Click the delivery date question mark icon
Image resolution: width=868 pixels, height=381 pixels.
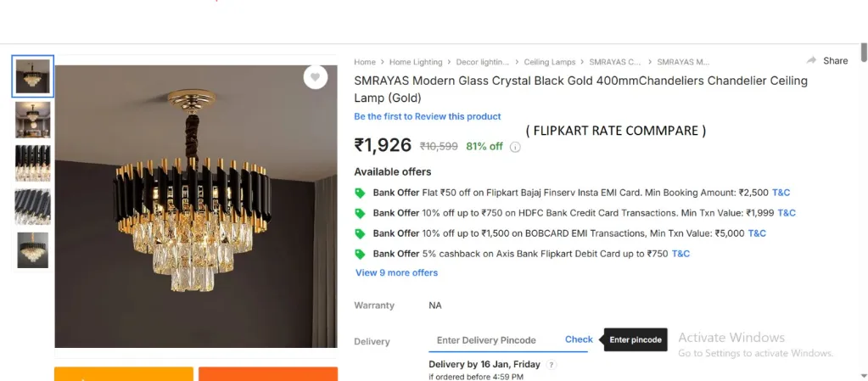point(552,365)
